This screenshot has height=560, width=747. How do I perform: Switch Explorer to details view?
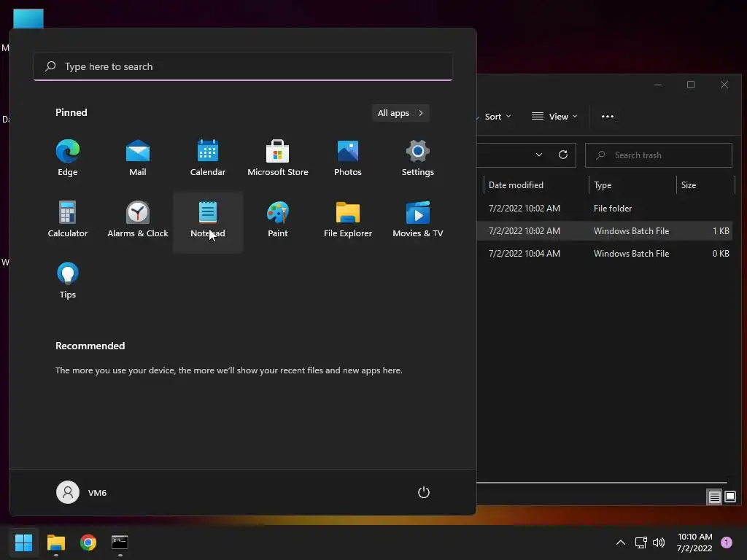[714, 497]
